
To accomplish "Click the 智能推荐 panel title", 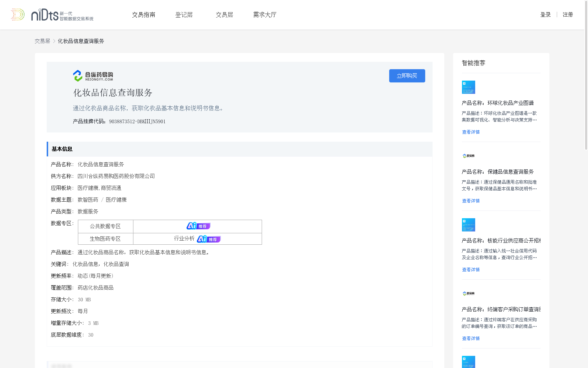I will [x=473, y=63].
